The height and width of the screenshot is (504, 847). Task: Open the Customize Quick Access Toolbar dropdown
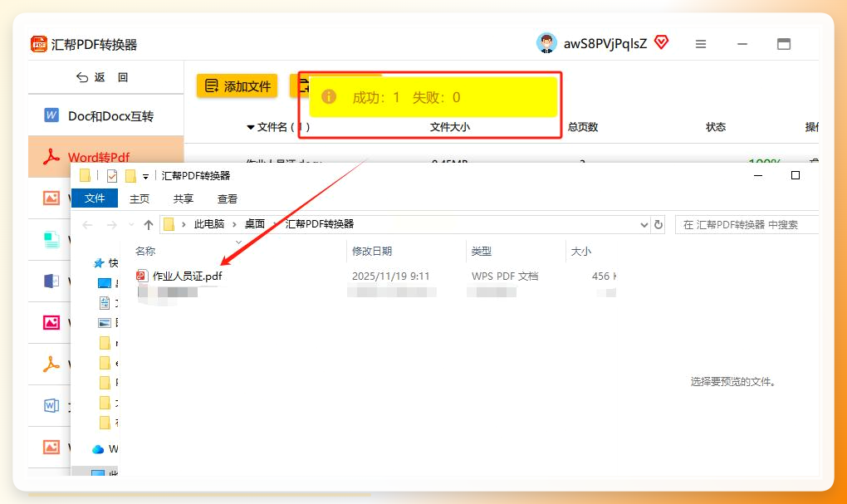click(x=145, y=176)
